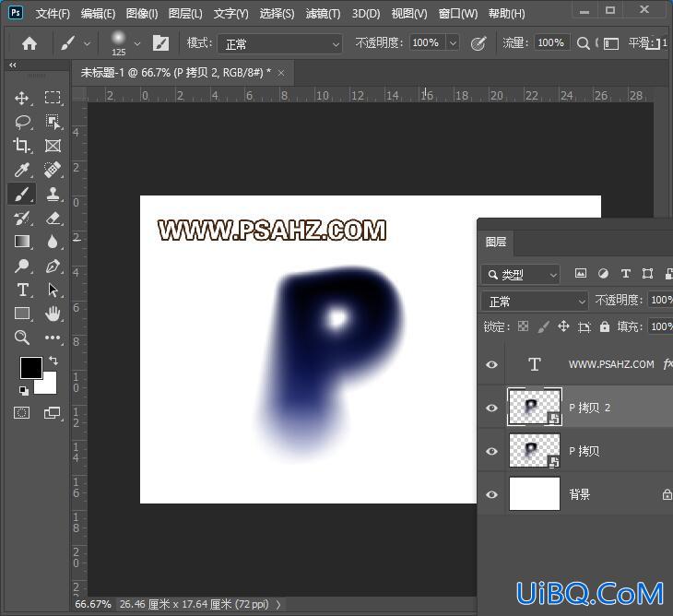Select the Lasso tool
The image size is (673, 616).
pos(22,122)
